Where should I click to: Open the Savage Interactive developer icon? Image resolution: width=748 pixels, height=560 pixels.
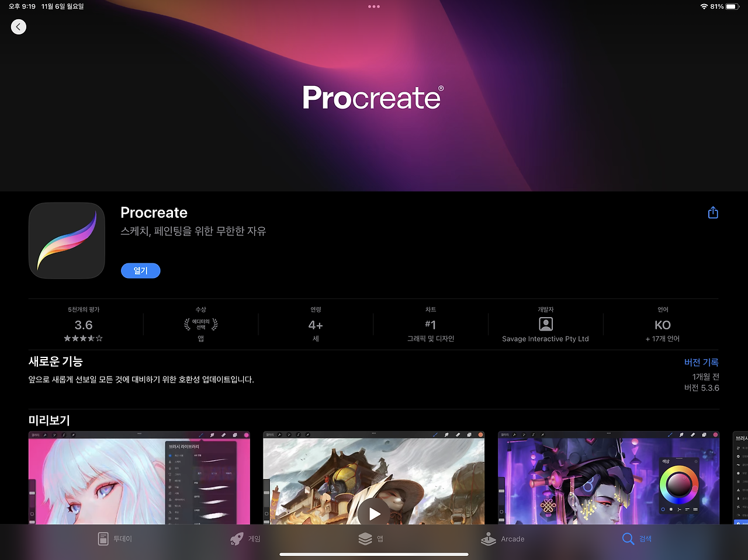click(x=546, y=324)
